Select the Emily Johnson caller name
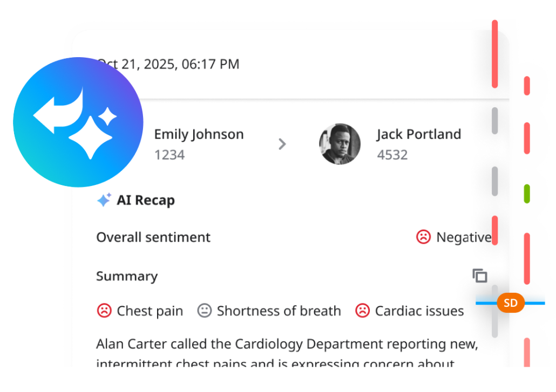The image size is (556, 392). tap(199, 134)
